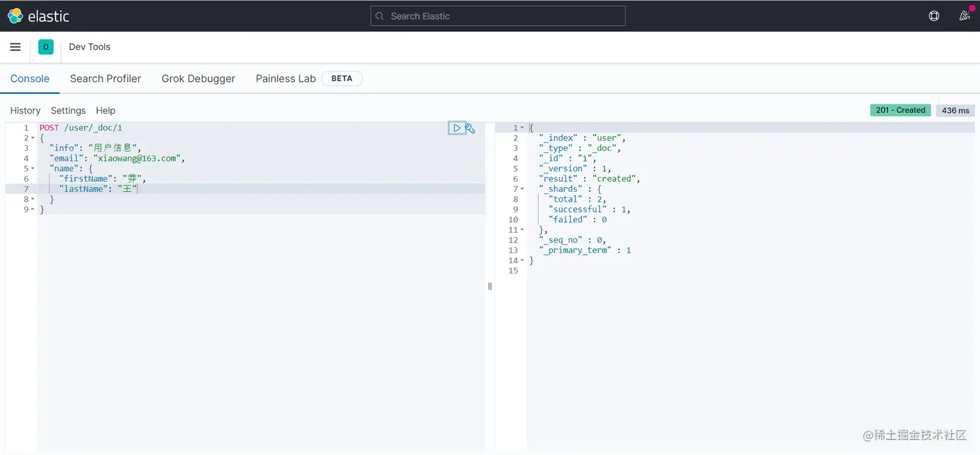Toggle the fold marker at response line 14

(x=522, y=261)
